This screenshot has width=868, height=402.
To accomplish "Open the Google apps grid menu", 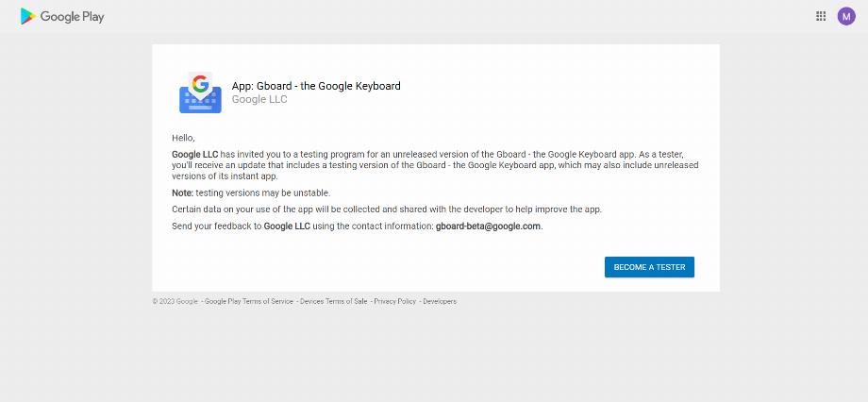I will tap(821, 16).
